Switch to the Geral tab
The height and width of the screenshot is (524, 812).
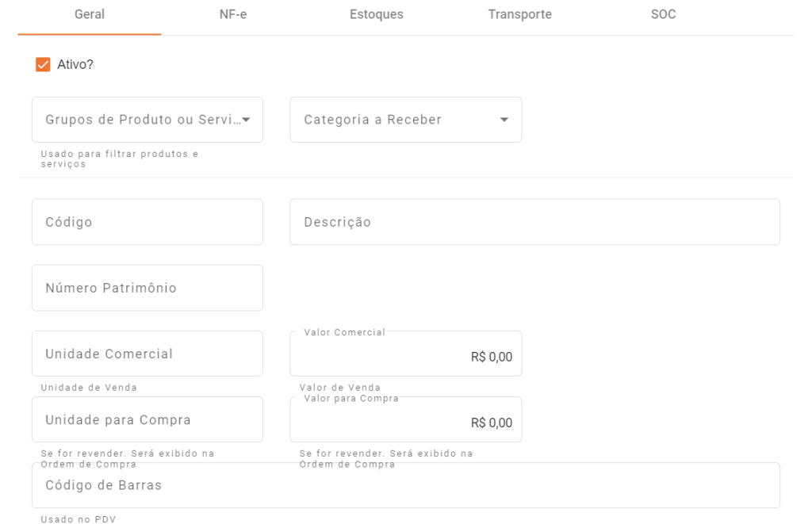90,15
